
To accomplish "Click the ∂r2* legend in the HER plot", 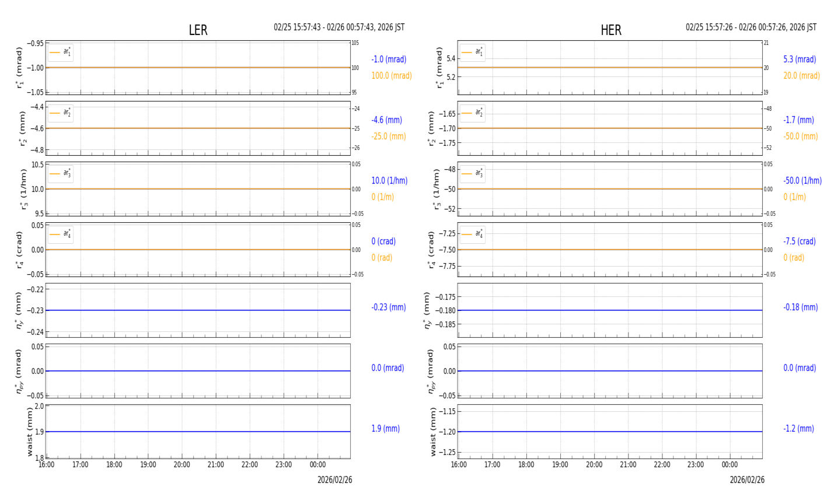I will (473, 113).
